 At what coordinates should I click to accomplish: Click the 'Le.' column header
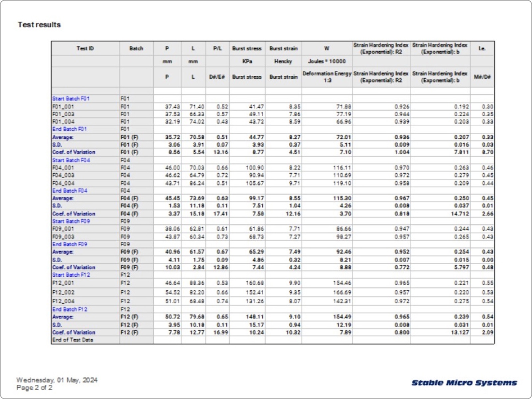[482, 48]
